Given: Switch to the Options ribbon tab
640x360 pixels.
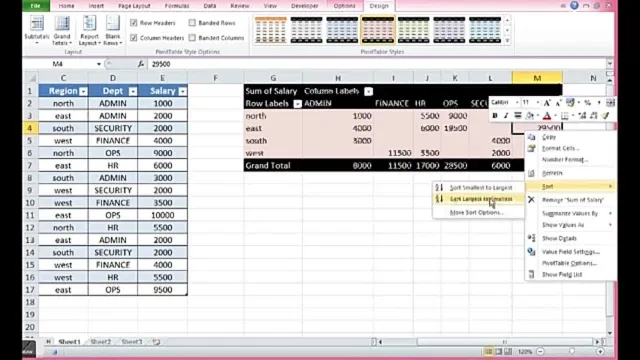Looking at the screenshot, I should (344, 6).
